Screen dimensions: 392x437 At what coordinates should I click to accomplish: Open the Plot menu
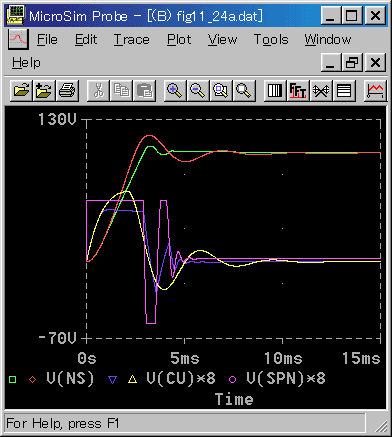click(x=179, y=40)
